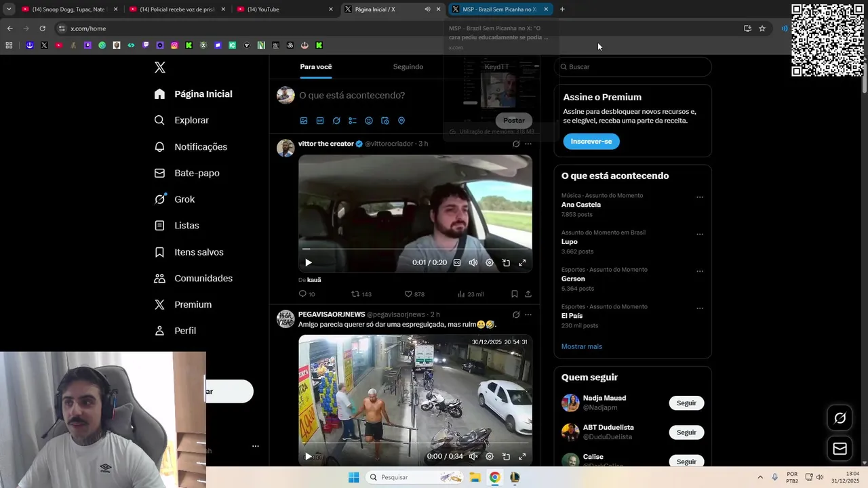Bookmark this page with the star icon

pyautogui.click(x=762, y=28)
